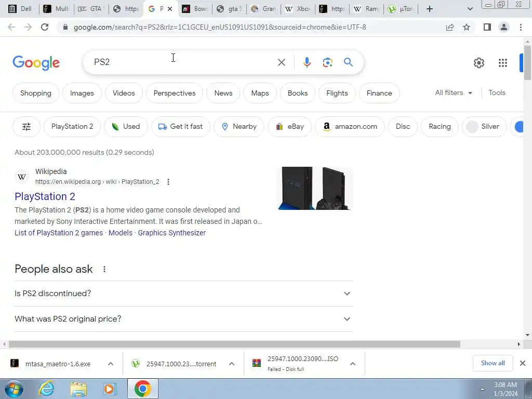The image size is (532, 399).
Task: View site information lock icon
Action: [x=65, y=27]
